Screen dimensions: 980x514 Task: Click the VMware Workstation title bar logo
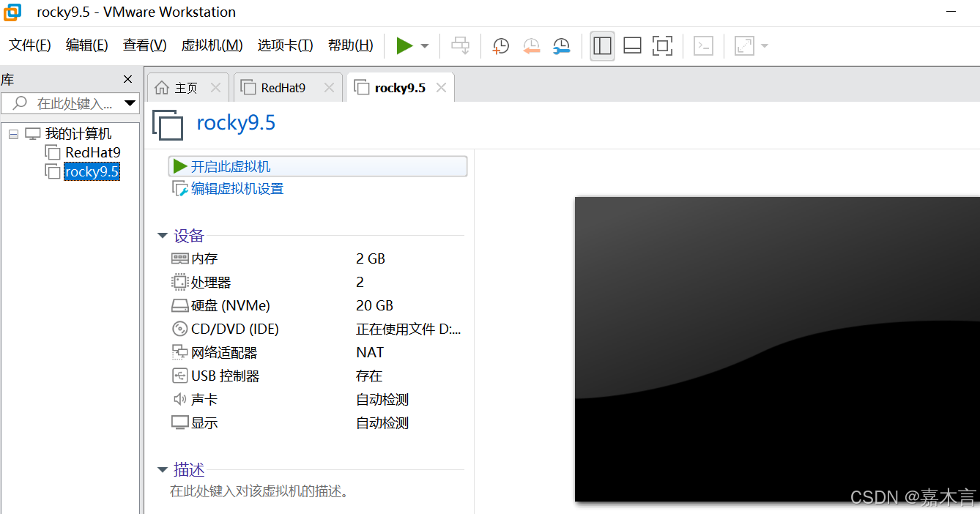pos(12,12)
